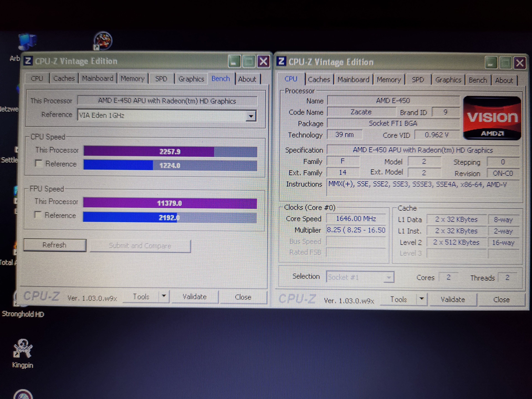Expand the Reference processor dropdown
Screen dimensions: 532x399
(x=251, y=116)
